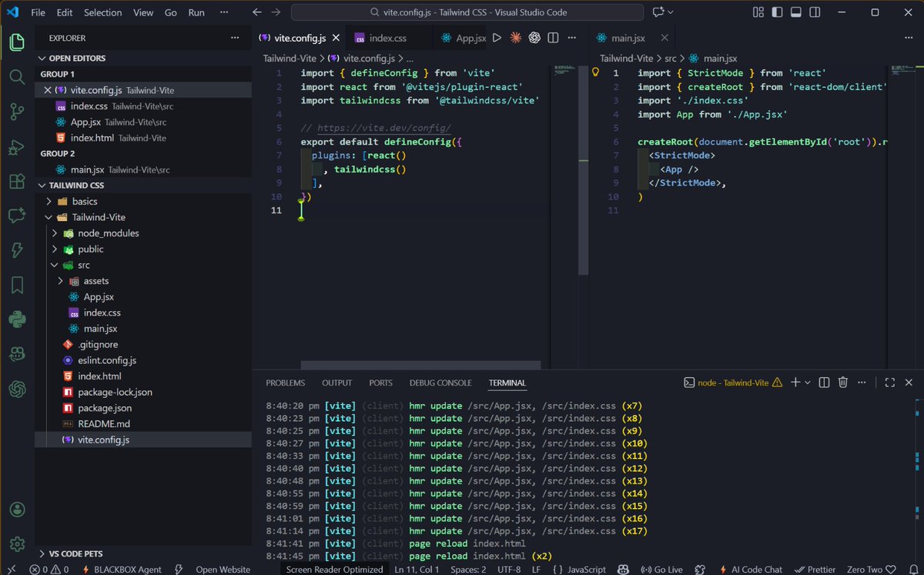The image size is (924, 575).
Task: Click the Run play icon in editor toolbar
Action: coord(497,38)
